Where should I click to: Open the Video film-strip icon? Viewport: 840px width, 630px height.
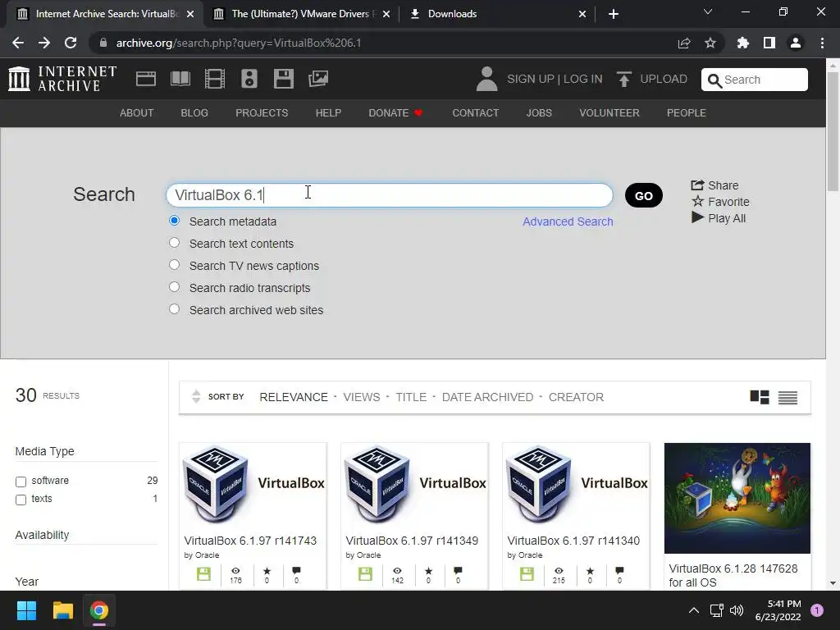pos(215,79)
